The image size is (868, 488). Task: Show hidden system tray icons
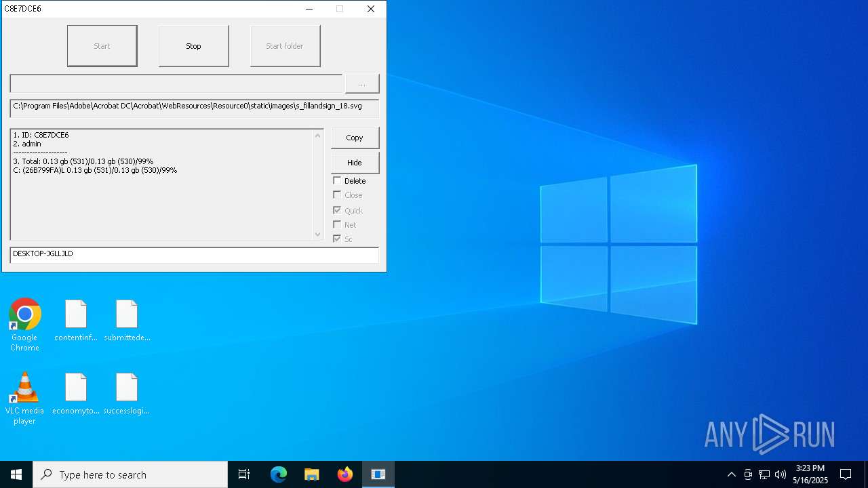tap(731, 474)
